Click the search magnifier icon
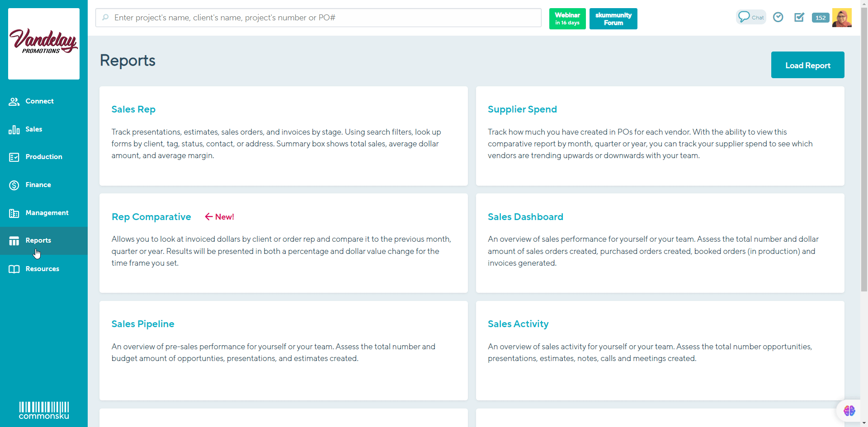This screenshot has width=868, height=427. point(105,18)
